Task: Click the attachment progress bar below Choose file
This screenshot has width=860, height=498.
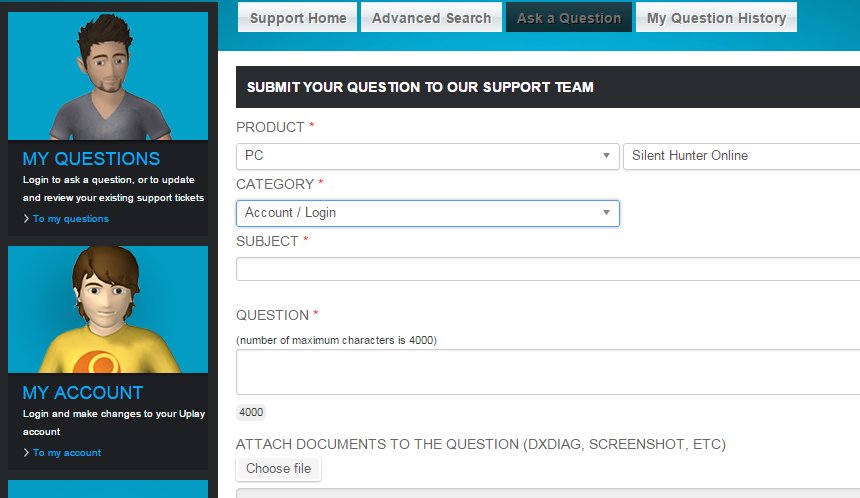Action: 547,492
